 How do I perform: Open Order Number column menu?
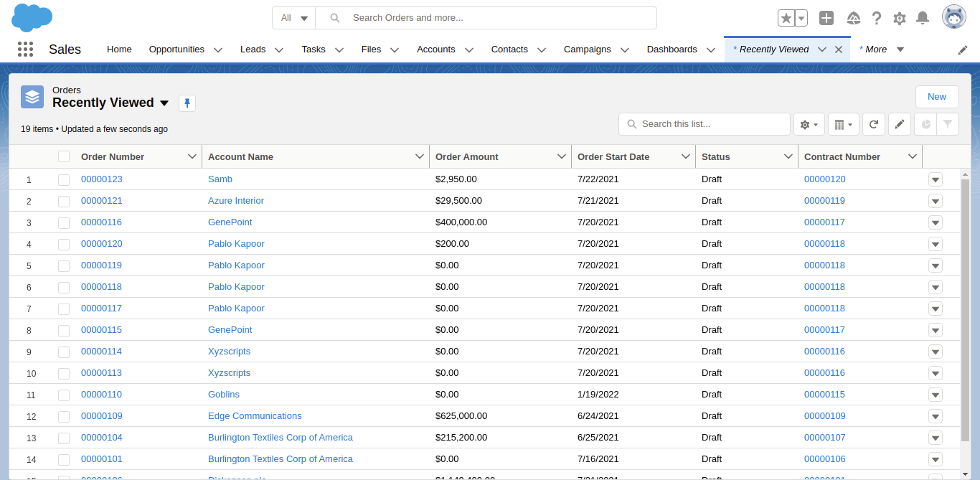tap(192, 156)
